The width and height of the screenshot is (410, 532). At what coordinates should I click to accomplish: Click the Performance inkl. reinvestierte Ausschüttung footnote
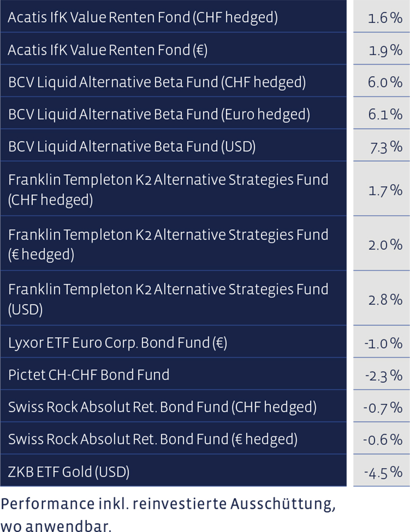pyautogui.click(x=168, y=514)
